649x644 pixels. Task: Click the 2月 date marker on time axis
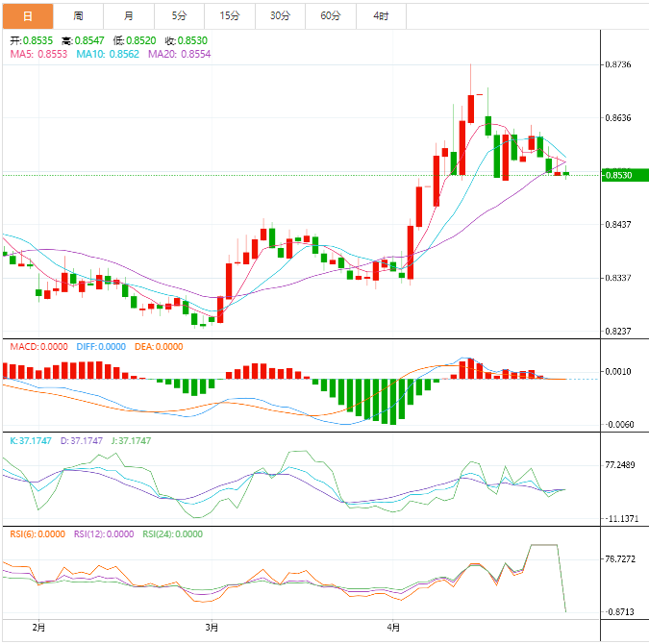(x=38, y=627)
